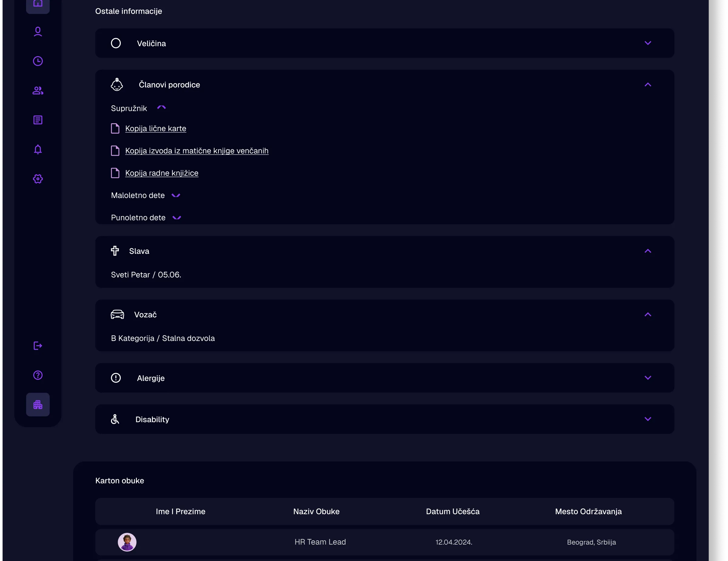Collapse the Supružnik subsection

[161, 108]
